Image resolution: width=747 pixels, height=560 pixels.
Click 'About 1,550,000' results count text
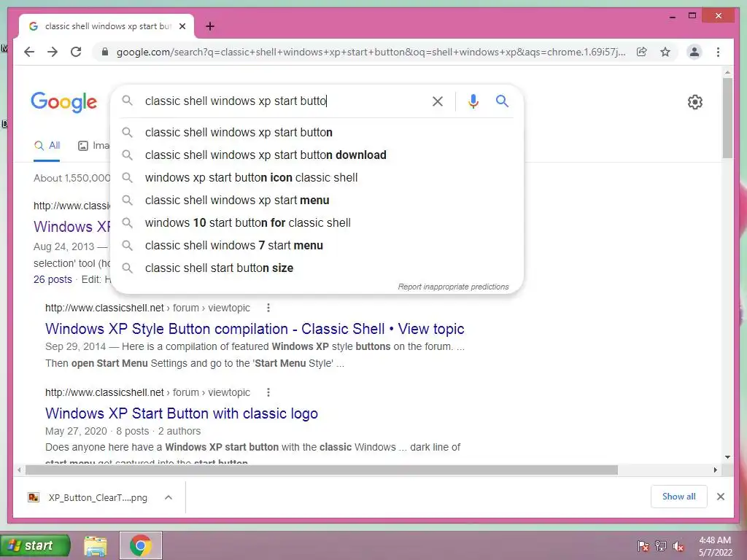72,178
